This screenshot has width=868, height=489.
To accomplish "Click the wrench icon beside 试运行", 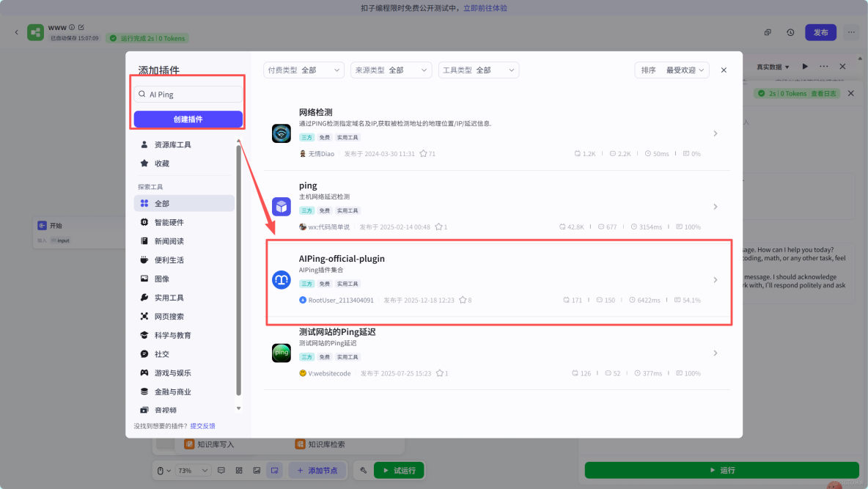I will coord(363,470).
